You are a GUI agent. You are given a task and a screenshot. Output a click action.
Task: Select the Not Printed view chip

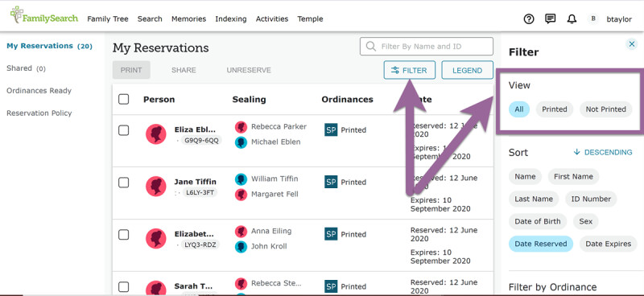pos(606,109)
